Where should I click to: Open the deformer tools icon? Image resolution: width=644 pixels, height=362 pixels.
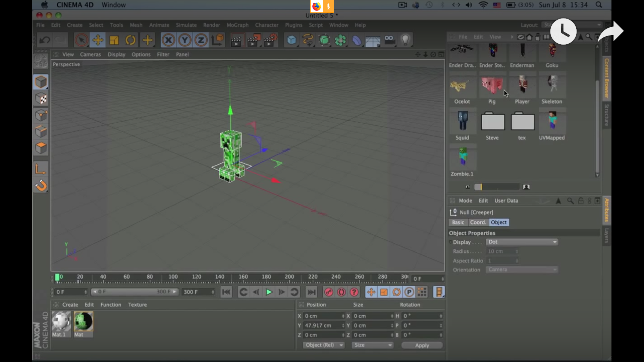(x=357, y=40)
